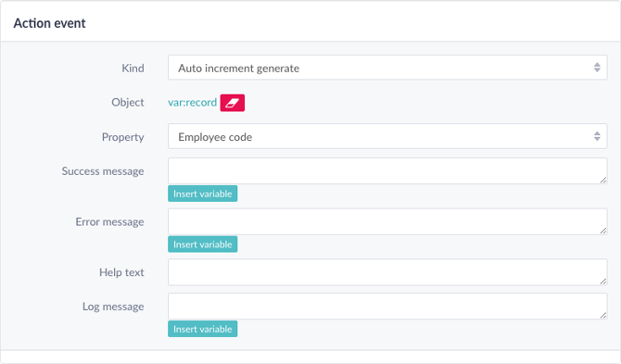Image resolution: width=621 pixels, height=364 pixels.
Task: Click the Kind field label
Action: 133,68
